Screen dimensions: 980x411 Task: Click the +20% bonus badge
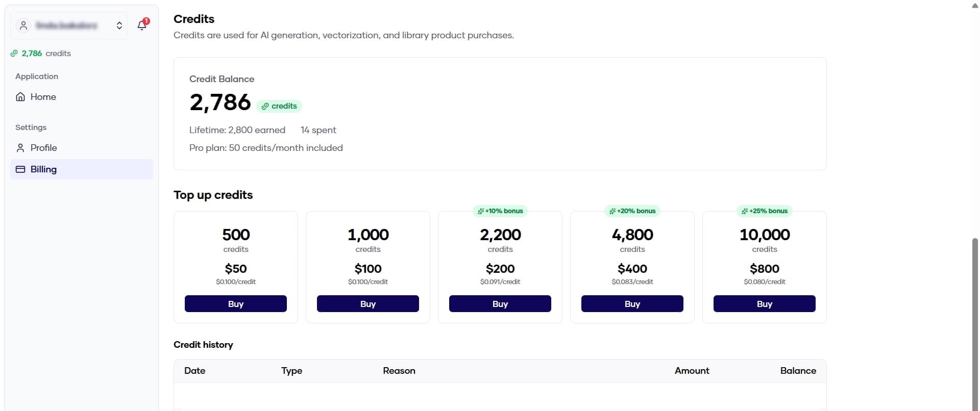pyautogui.click(x=632, y=211)
